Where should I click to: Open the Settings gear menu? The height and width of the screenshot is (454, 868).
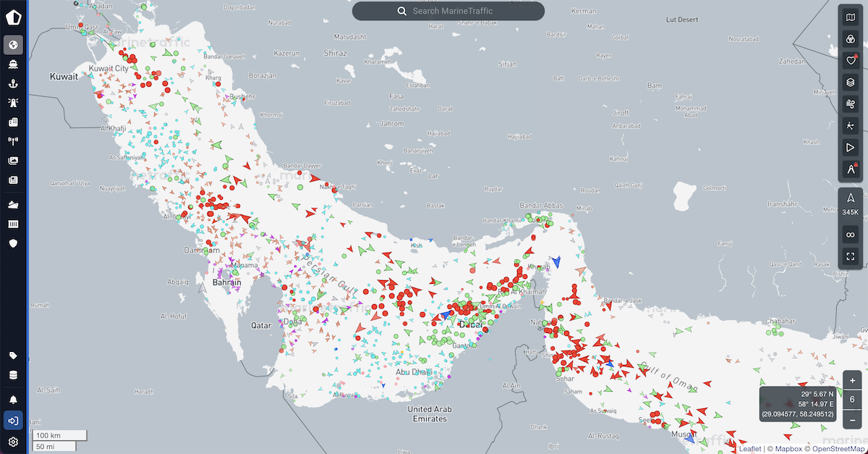pos(13,440)
